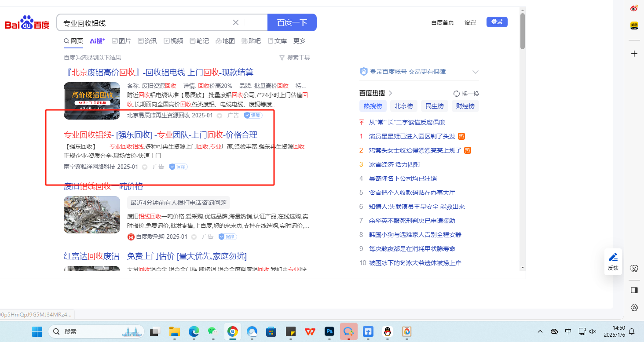Select the 北京榜 hot search tab
The height and width of the screenshot is (342, 644).
[x=403, y=106]
